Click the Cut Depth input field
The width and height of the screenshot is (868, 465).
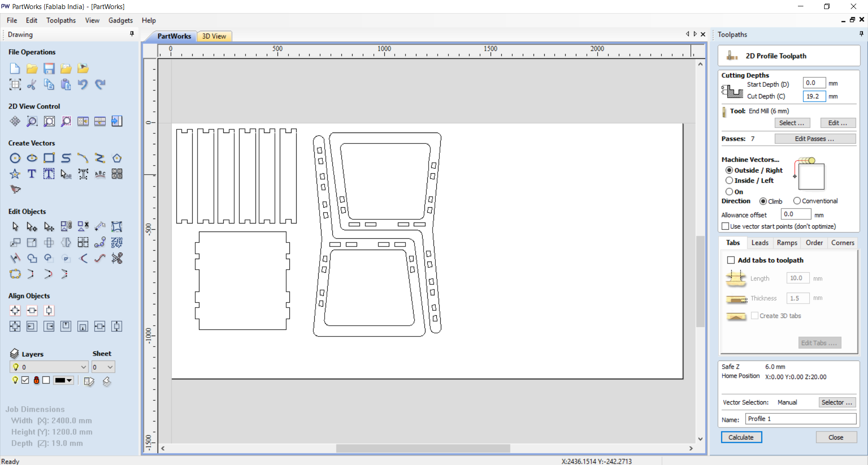click(x=814, y=96)
